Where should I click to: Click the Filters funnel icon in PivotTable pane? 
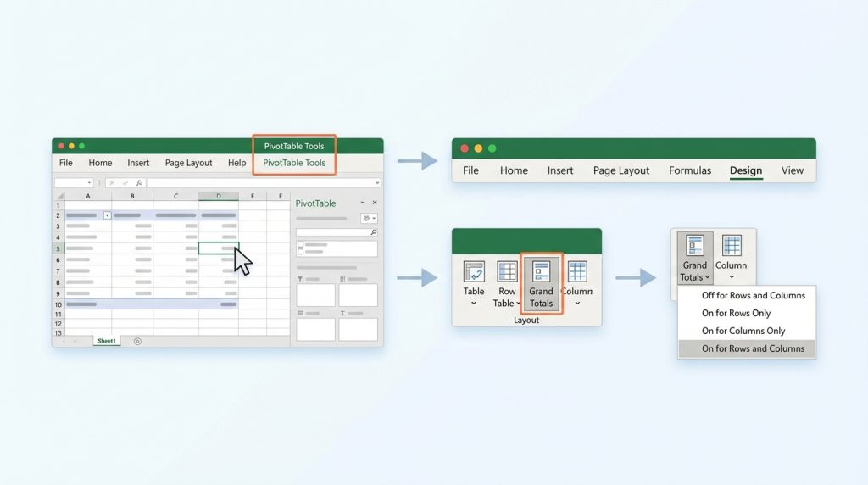pos(300,280)
